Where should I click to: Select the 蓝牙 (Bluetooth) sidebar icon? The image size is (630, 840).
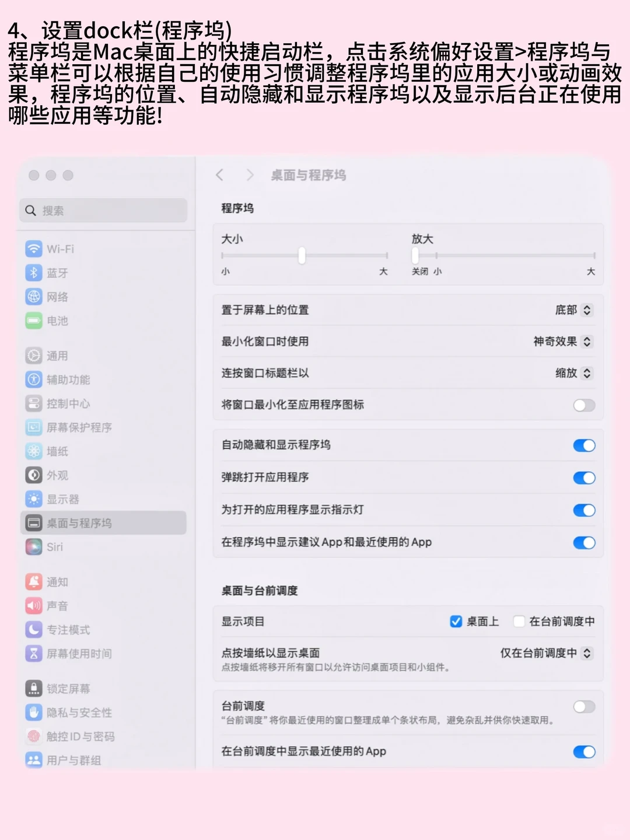pos(33,273)
